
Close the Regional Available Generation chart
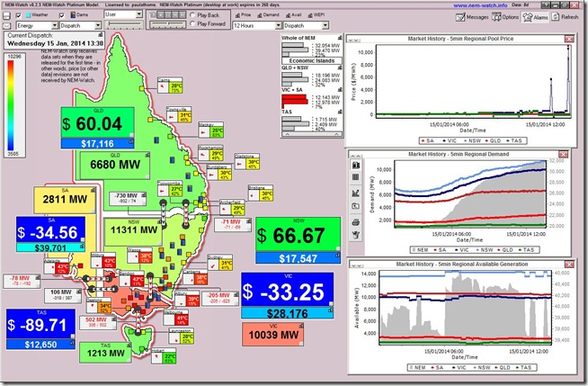pos(569,265)
